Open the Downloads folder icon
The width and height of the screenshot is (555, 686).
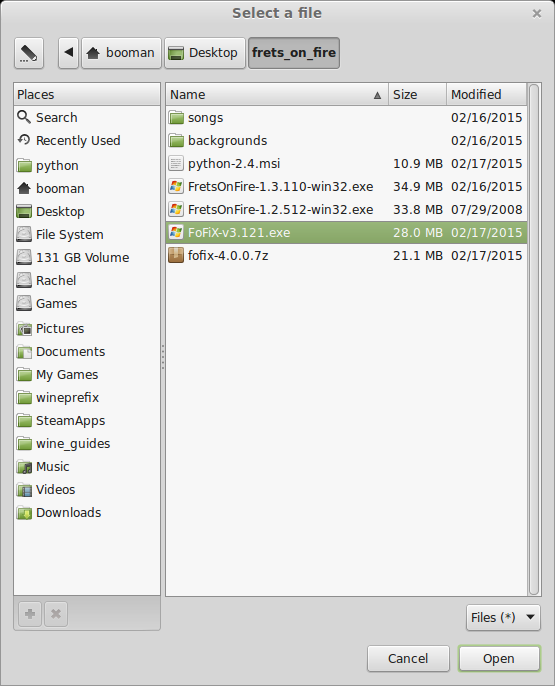(x=24, y=512)
